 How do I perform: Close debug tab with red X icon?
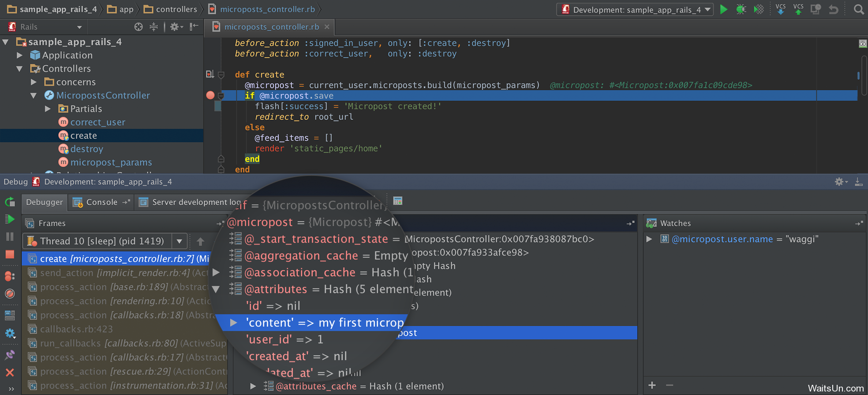[x=10, y=373]
